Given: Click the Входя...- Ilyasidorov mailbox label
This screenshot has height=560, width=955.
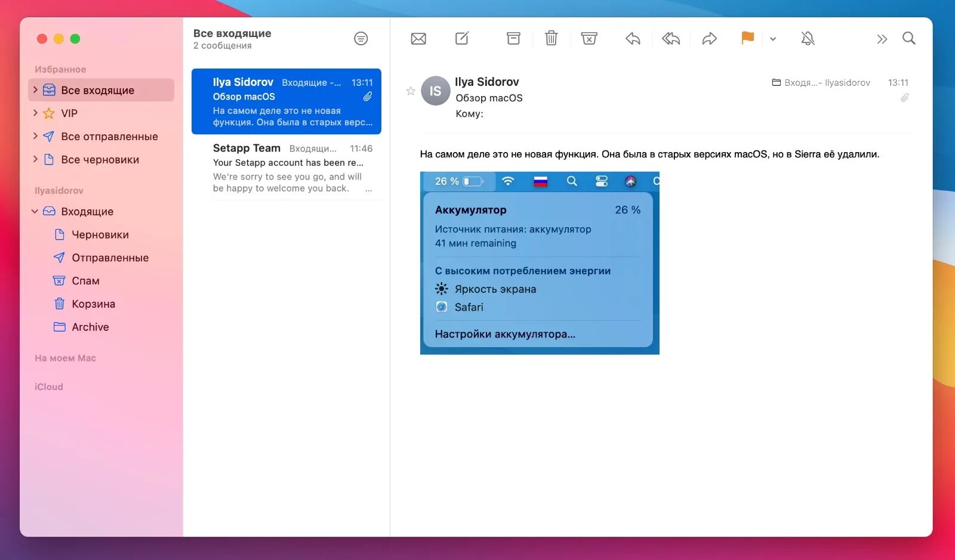Looking at the screenshot, I should 827,83.
